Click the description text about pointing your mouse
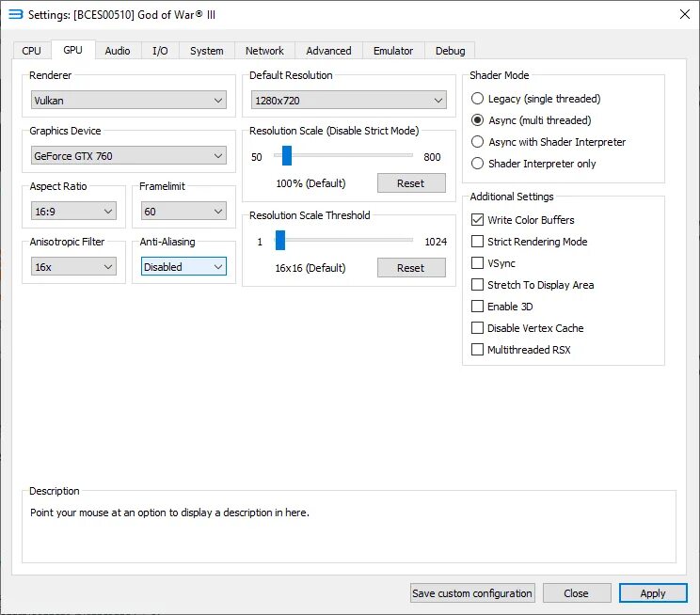This screenshot has width=700, height=615. (169, 512)
